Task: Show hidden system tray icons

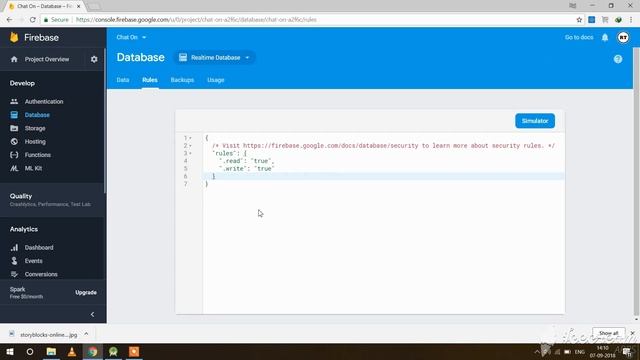Action: pyautogui.click(x=537, y=352)
